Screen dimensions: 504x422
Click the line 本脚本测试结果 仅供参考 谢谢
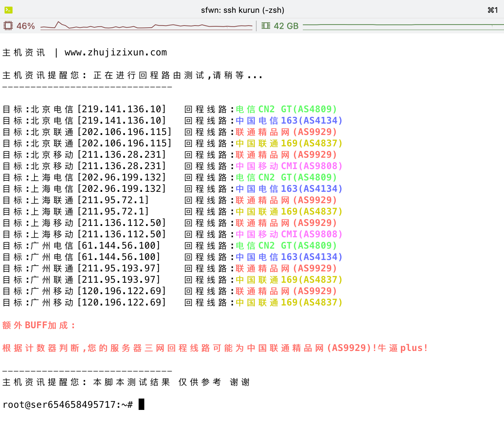click(171, 382)
